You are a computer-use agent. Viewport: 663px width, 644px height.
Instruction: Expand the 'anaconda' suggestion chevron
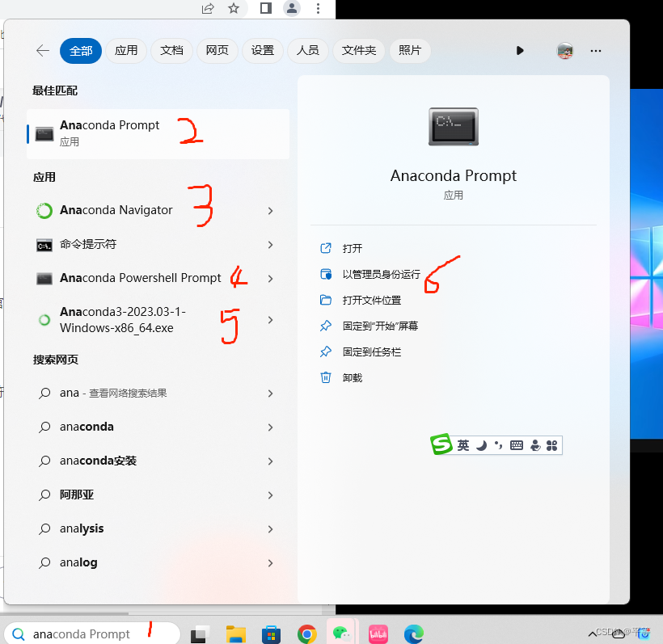271,427
